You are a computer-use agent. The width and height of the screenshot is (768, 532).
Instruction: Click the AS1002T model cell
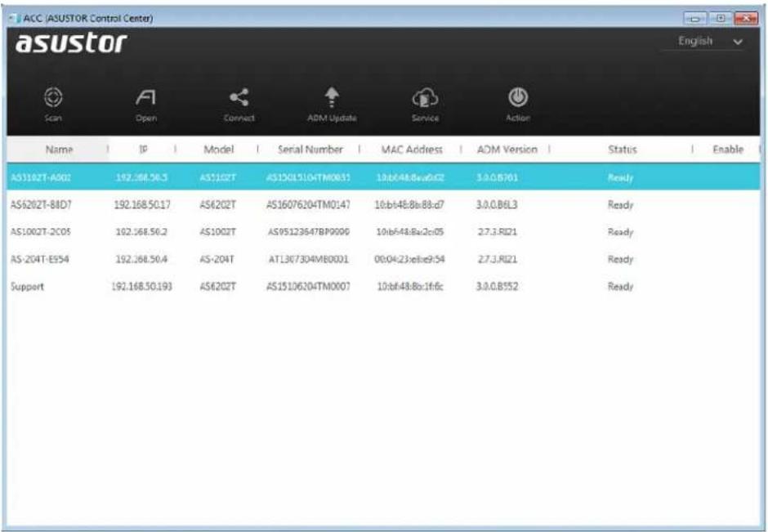click(x=217, y=231)
